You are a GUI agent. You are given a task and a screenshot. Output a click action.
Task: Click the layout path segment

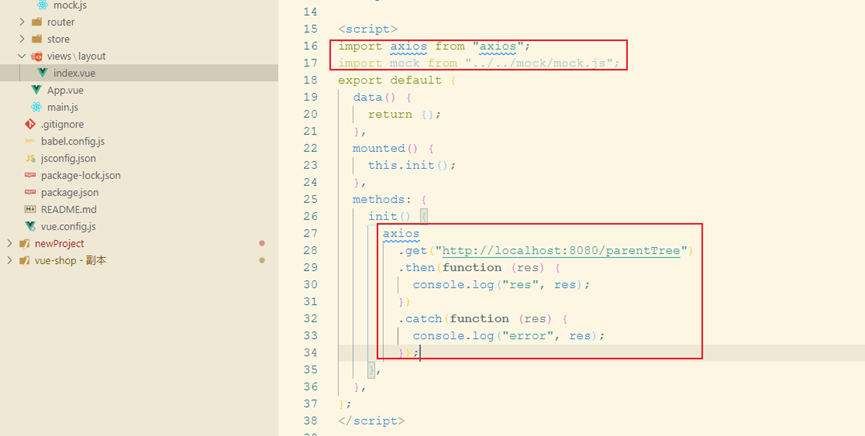pos(92,56)
